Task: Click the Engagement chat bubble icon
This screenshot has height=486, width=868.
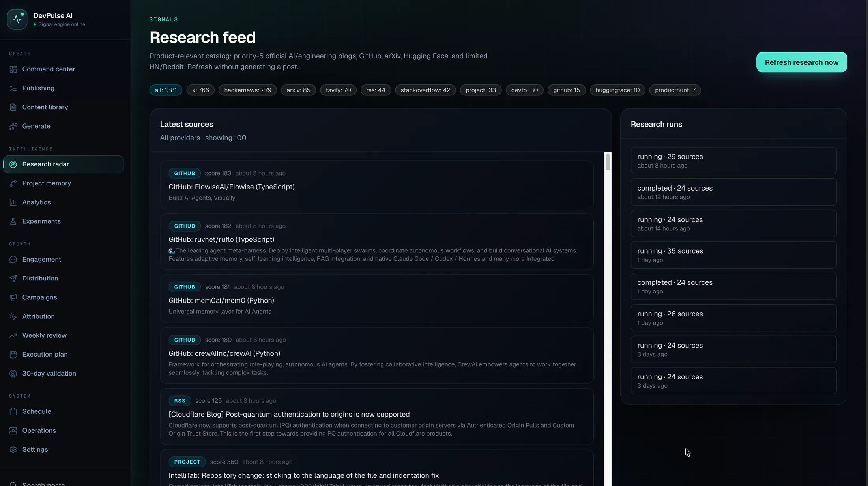Action: click(x=13, y=259)
